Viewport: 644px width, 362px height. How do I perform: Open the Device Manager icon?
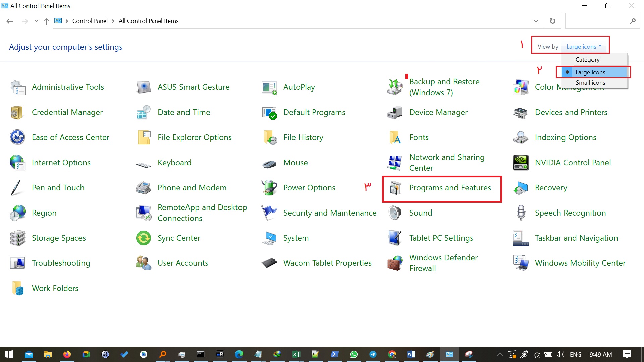pyautogui.click(x=395, y=113)
